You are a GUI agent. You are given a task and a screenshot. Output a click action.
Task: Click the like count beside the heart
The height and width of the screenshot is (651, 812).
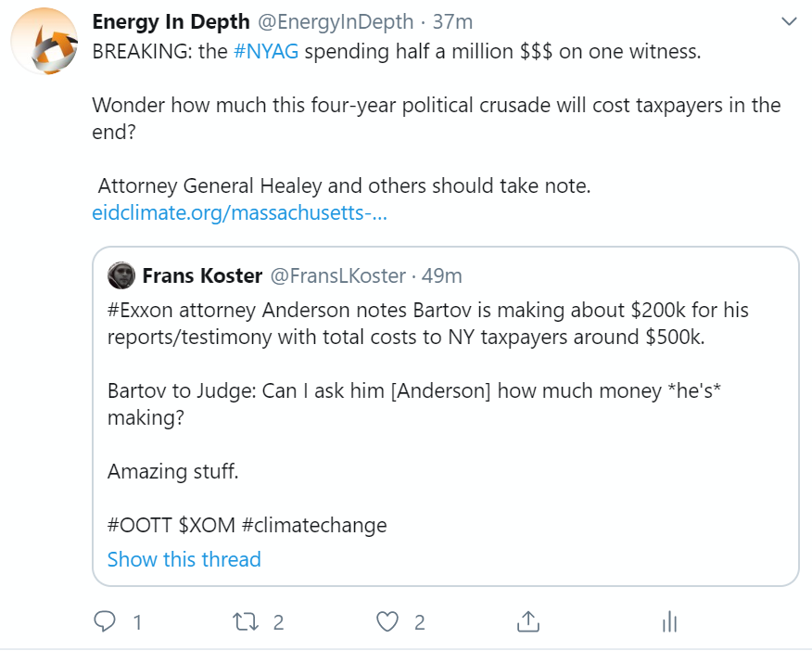click(x=419, y=622)
